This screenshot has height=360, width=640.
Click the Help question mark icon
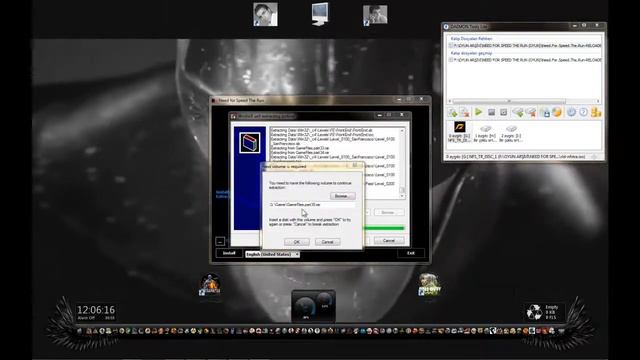tap(583, 112)
